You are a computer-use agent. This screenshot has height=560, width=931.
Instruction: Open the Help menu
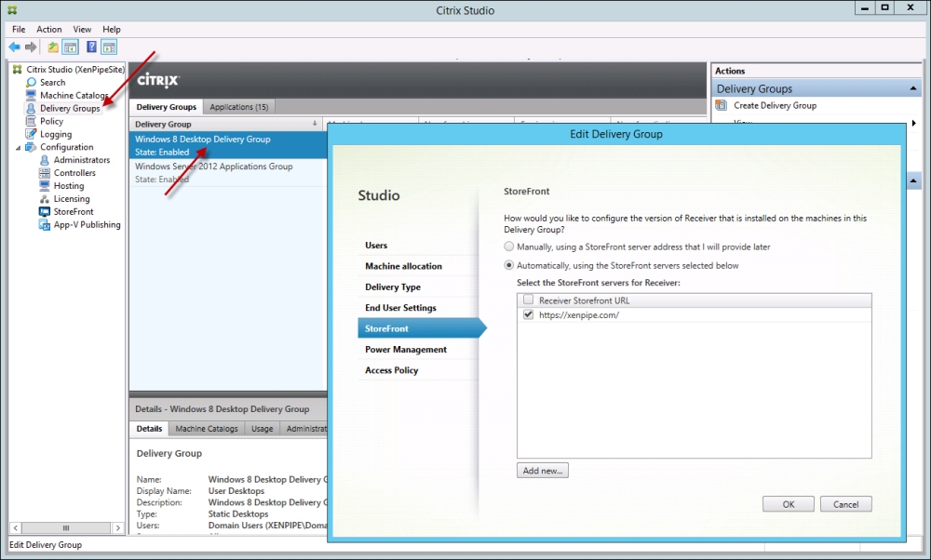tap(111, 29)
